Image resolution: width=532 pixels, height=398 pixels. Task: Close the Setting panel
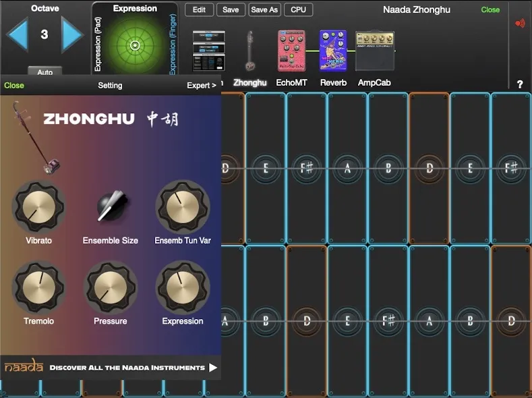[x=14, y=86]
